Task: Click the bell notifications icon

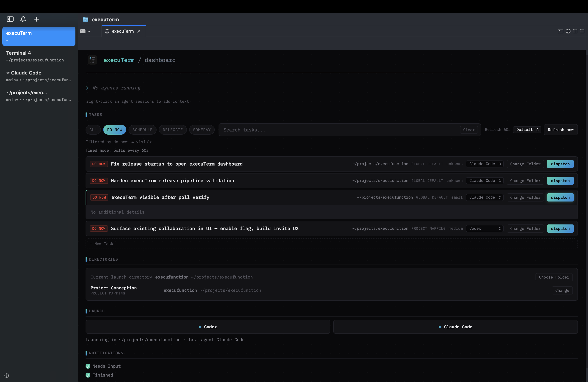Action: click(x=23, y=19)
